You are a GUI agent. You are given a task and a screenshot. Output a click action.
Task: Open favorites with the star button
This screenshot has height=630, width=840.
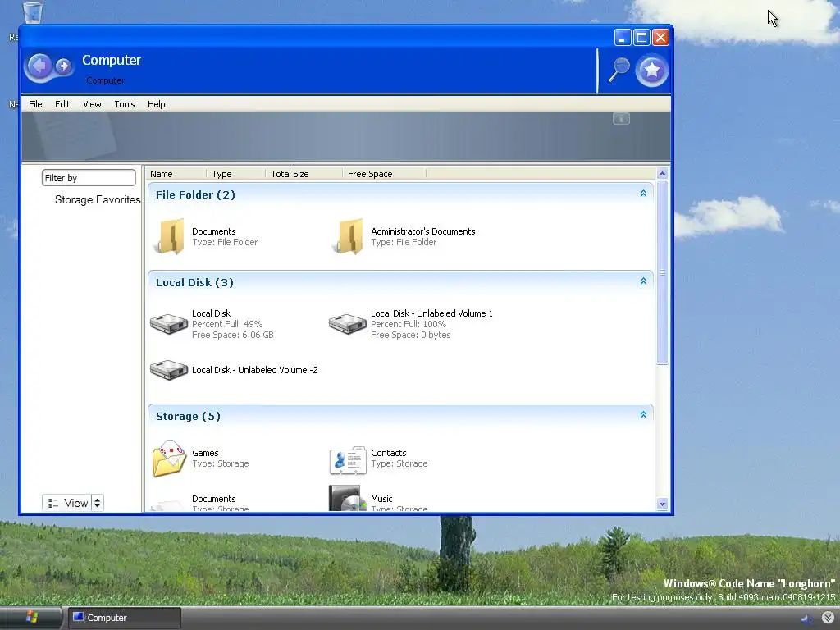(x=651, y=71)
